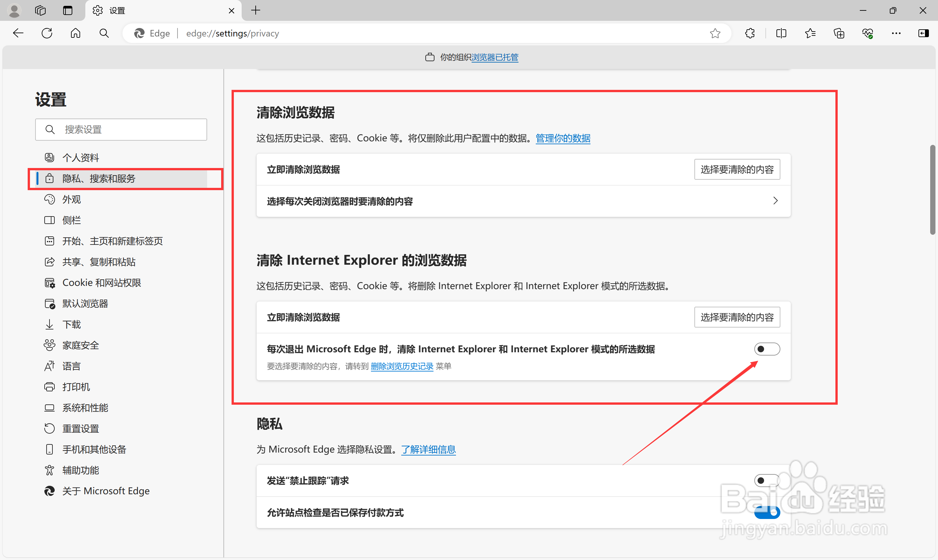Click 选择要清除的内容 under 清除浏览数据
This screenshot has height=560, width=938.
click(x=737, y=169)
